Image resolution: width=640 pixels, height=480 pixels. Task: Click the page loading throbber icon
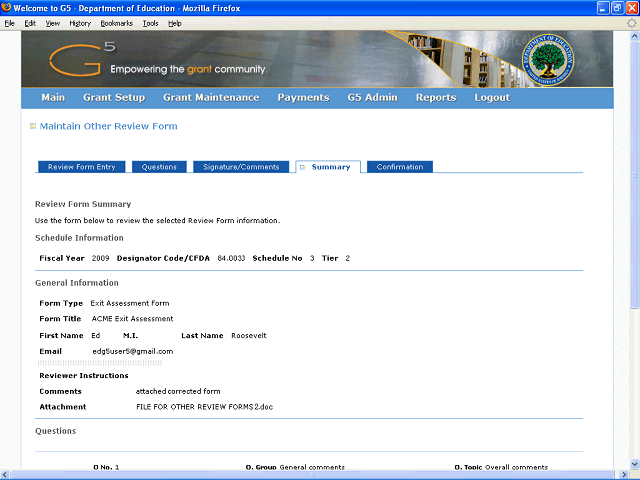point(632,23)
